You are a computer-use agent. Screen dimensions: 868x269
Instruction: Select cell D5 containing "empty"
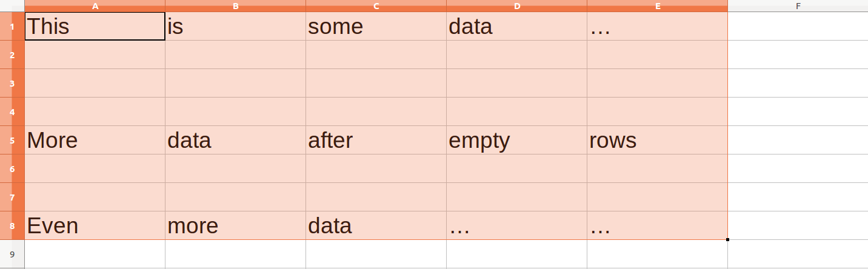coord(516,140)
